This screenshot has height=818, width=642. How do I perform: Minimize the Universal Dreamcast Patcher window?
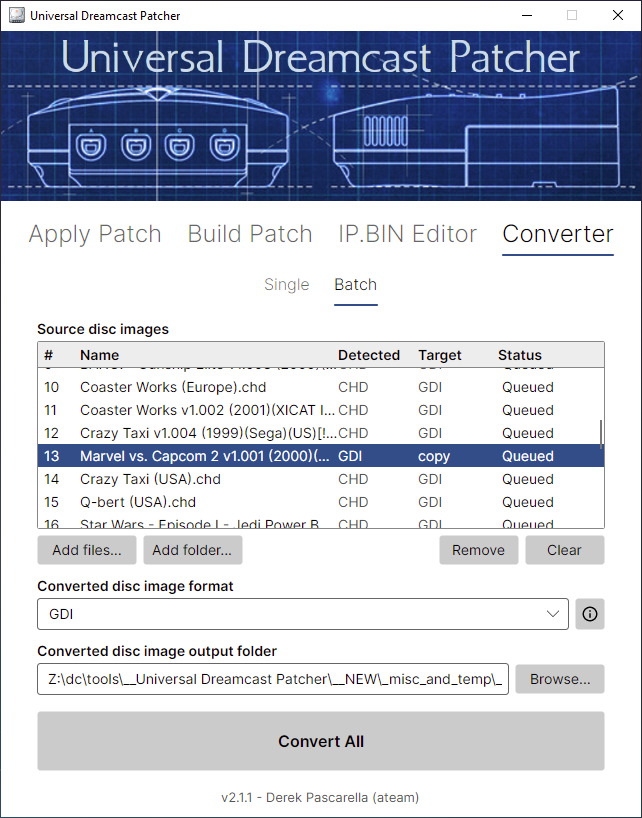527,15
